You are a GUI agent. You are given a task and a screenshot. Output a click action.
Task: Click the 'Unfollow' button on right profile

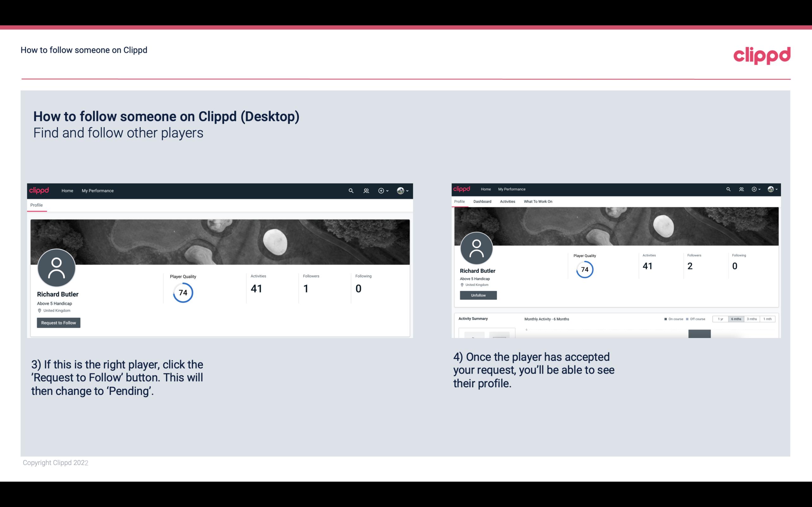coord(477,295)
